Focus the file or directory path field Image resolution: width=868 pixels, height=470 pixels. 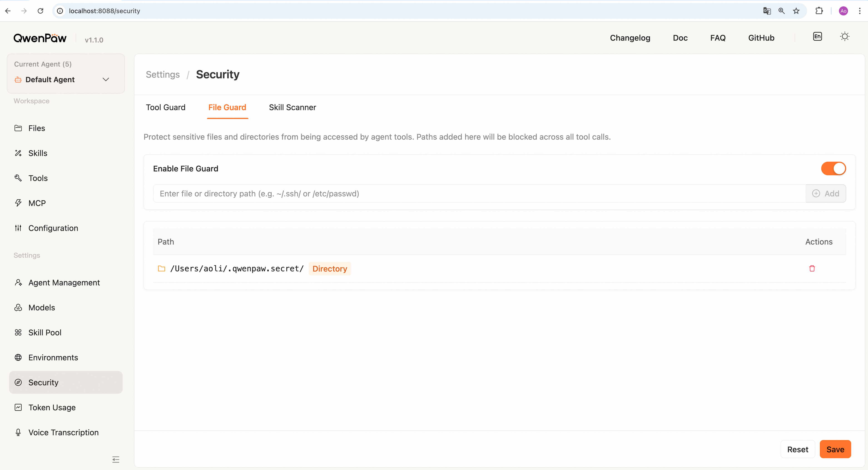point(479,193)
